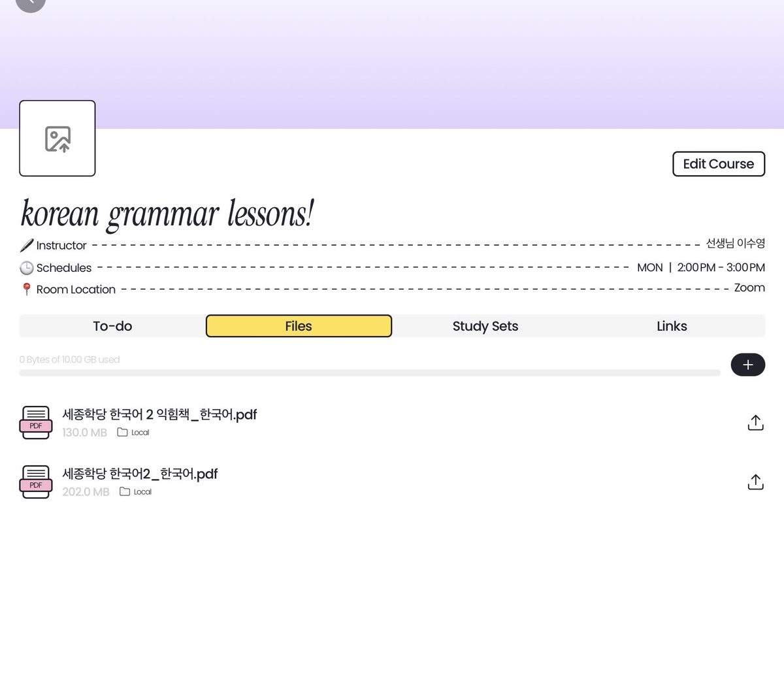The image size is (784, 694).
Task: Add a new file with plus button
Action: click(747, 365)
